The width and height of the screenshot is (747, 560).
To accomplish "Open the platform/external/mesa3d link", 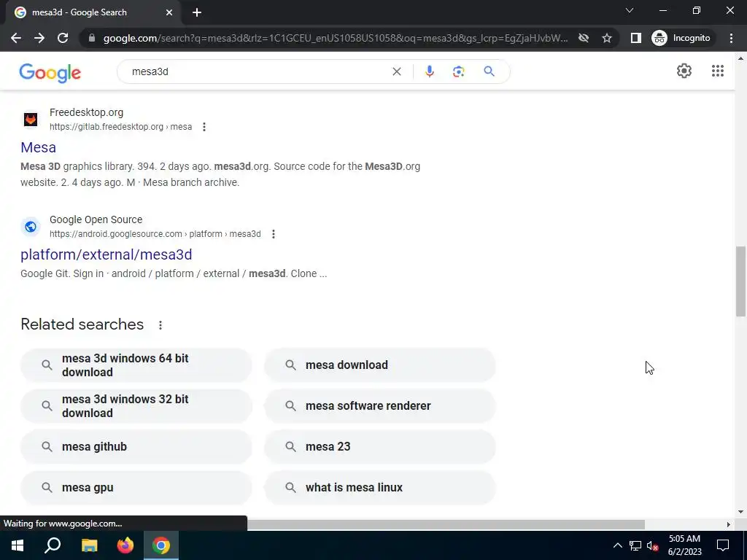I will pos(107,254).
